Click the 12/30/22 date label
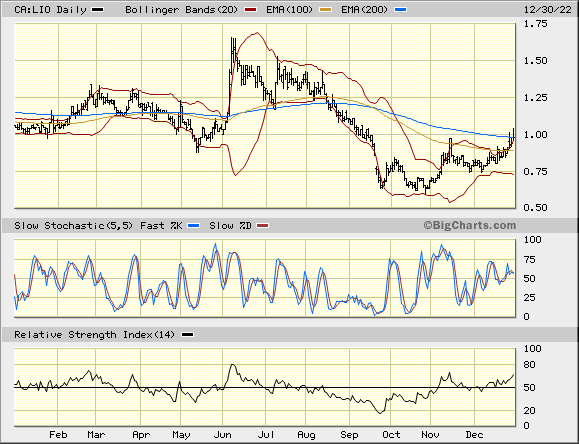This screenshot has width=579, height=444. click(548, 10)
